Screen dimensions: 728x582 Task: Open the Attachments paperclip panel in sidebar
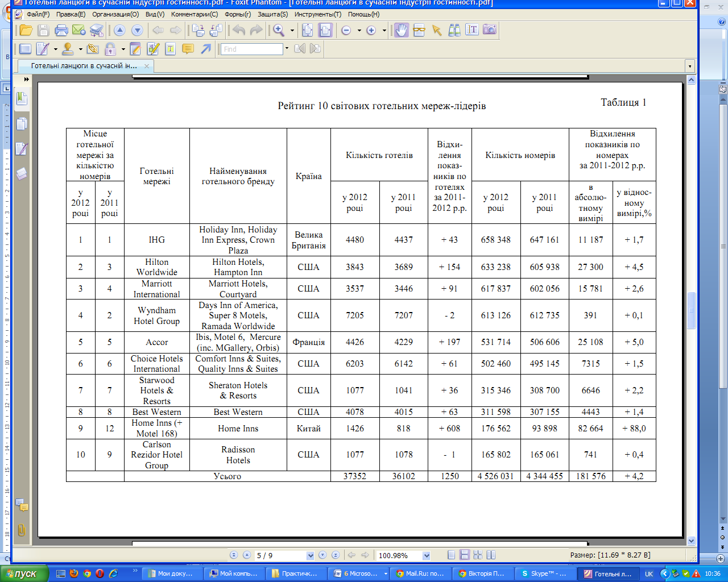click(22, 530)
